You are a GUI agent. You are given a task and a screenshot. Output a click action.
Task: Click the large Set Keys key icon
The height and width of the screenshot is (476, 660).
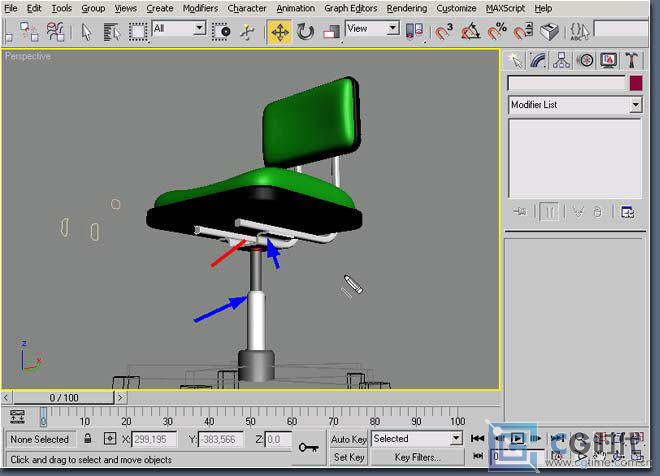coord(308,447)
